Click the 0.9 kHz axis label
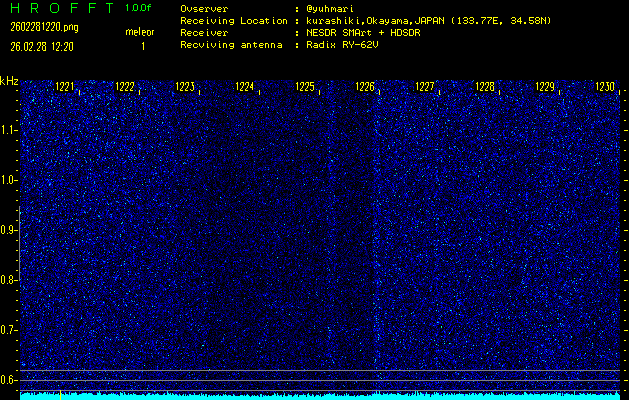The image size is (629, 400). (x=8, y=230)
